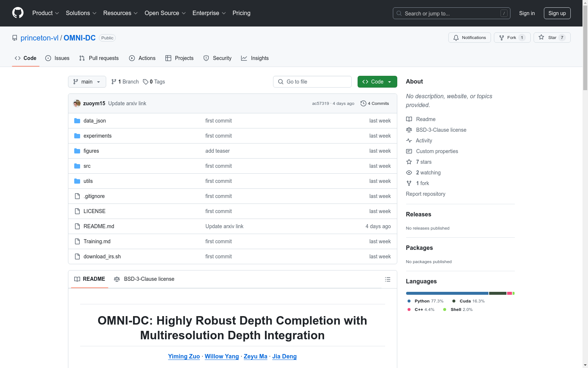Expand the Enterprise menu
Image resolution: width=588 pixels, height=368 pixels.
point(209,13)
